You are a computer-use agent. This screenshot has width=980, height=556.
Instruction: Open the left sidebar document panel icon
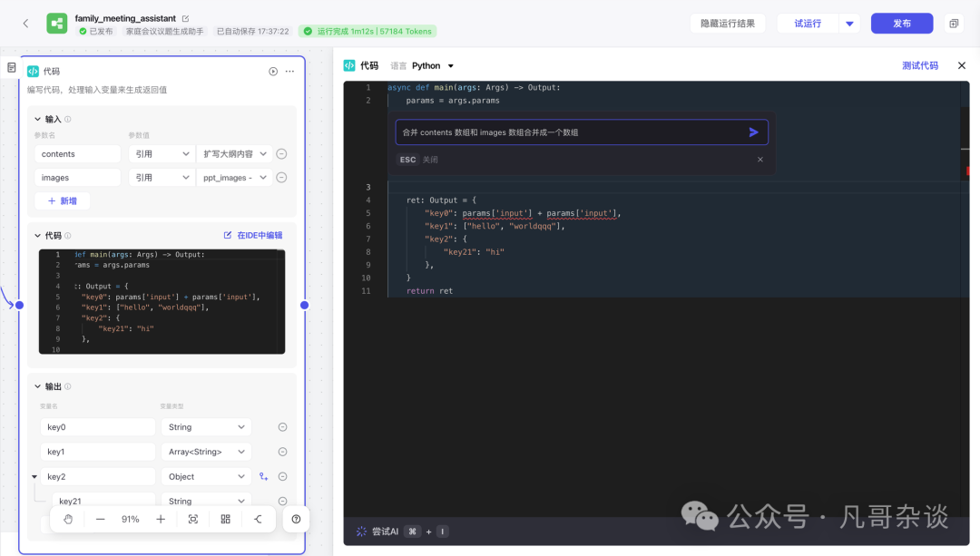11,67
